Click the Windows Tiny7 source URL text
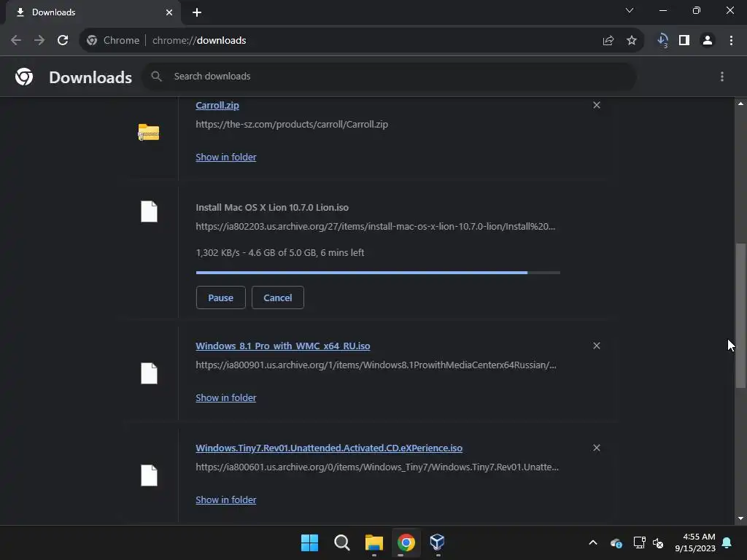This screenshot has width=747, height=560. point(377,467)
